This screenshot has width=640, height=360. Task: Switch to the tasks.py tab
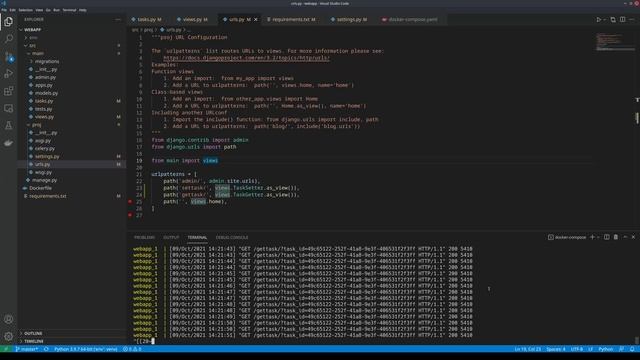point(147,19)
